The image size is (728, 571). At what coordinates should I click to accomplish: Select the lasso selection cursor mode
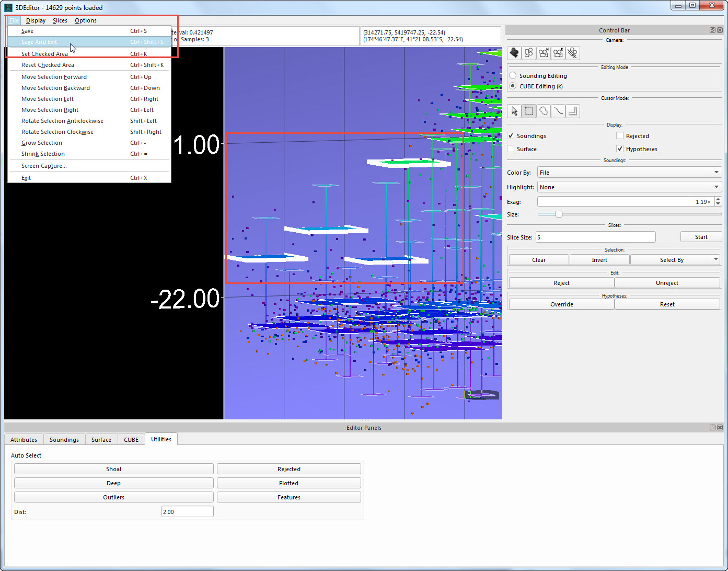pos(544,111)
